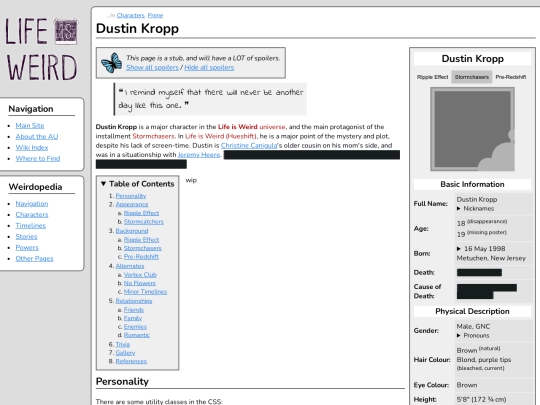Open the Characters breadcrumb link
This screenshot has height=405, width=540.
pos(131,15)
